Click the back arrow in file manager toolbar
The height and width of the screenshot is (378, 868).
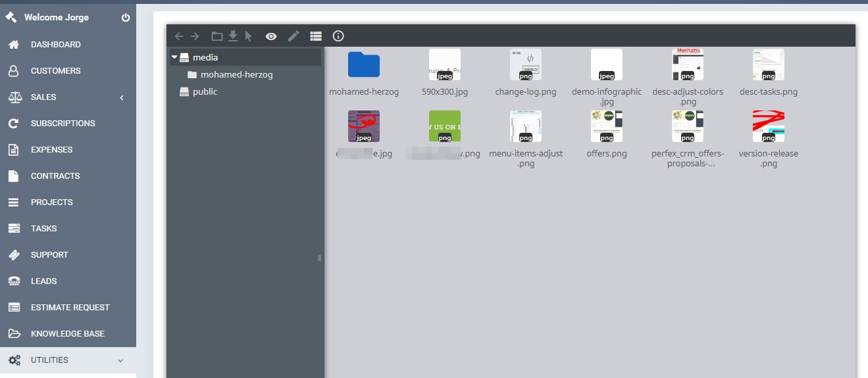click(x=179, y=36)
